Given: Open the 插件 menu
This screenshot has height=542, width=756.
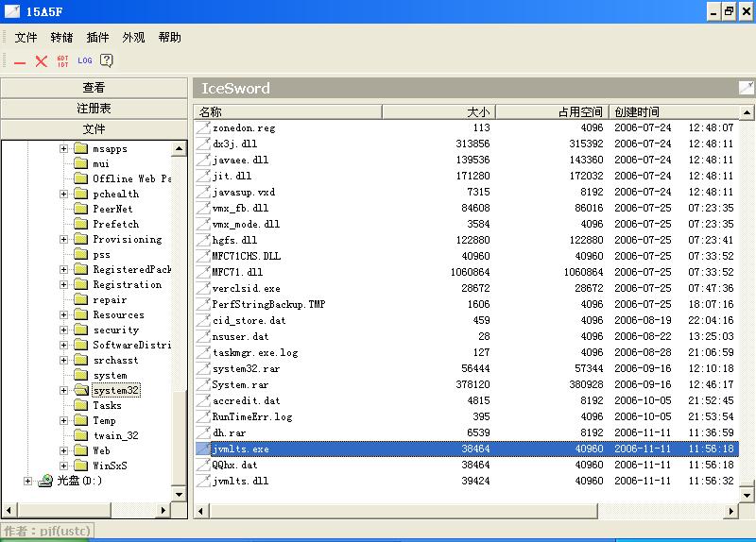Looking at the screenshot, I should click(x=97, y=38).
